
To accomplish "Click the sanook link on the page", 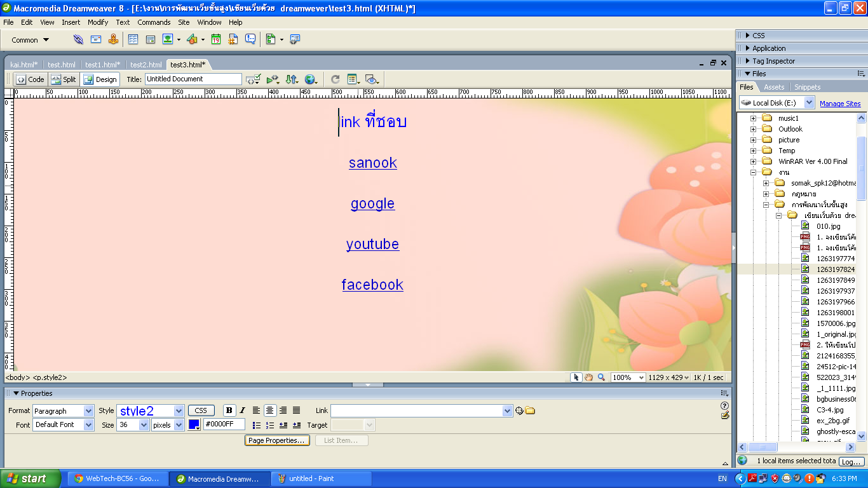I will [373, 163].
